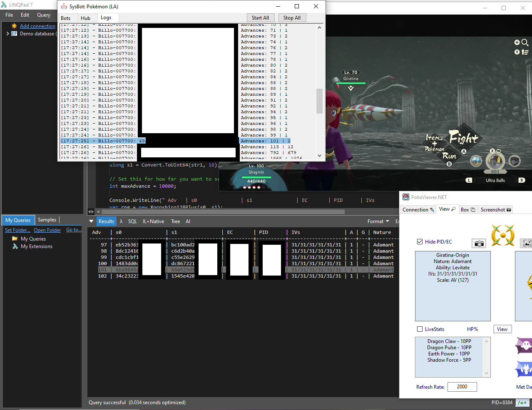Open the File menu in LINQPad

click(x=9, y=15)
